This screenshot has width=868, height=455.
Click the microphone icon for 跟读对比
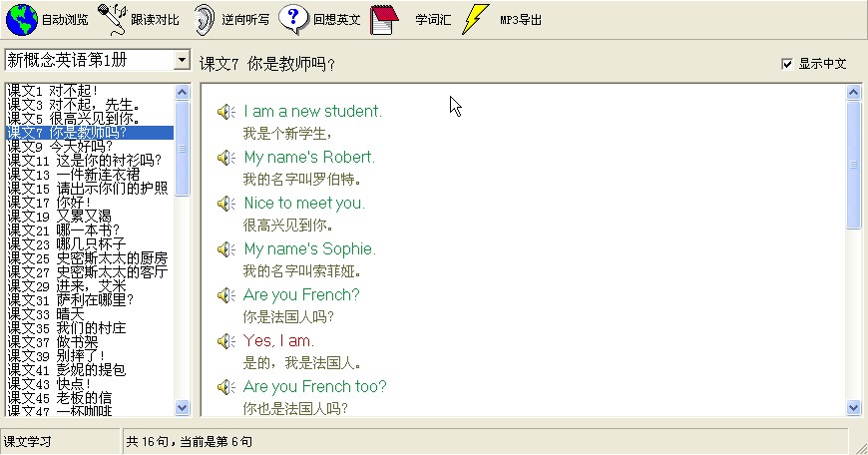click(113, 19)
